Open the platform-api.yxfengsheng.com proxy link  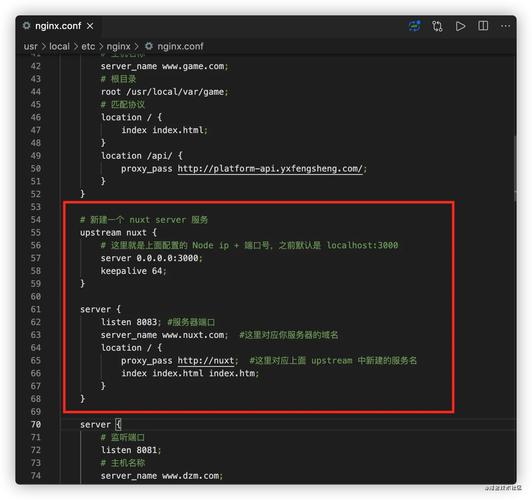(x=270, y=169)
